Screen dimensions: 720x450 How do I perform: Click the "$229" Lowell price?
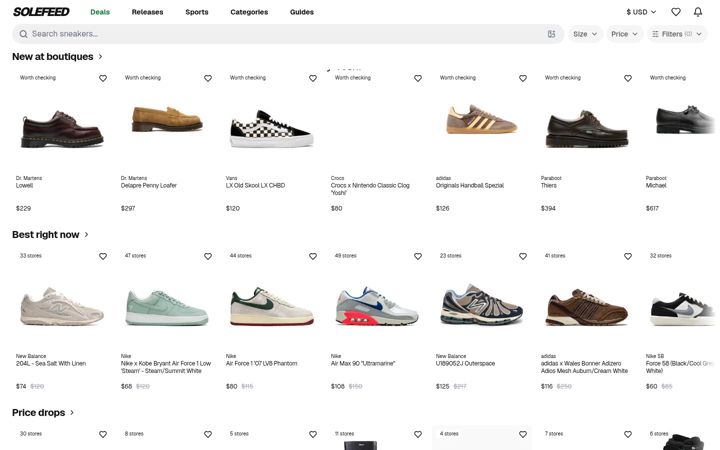23,208
